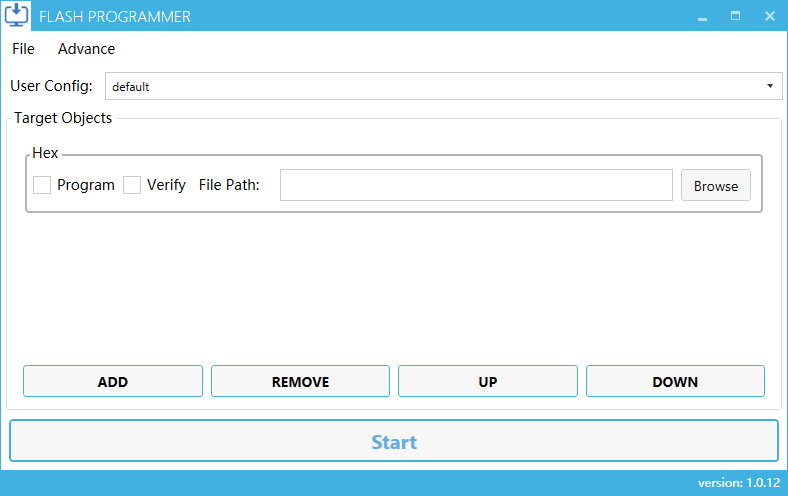Viewport: 788px width, 496px height.
Task: Click the File Path input field
Action: [476, 185]
